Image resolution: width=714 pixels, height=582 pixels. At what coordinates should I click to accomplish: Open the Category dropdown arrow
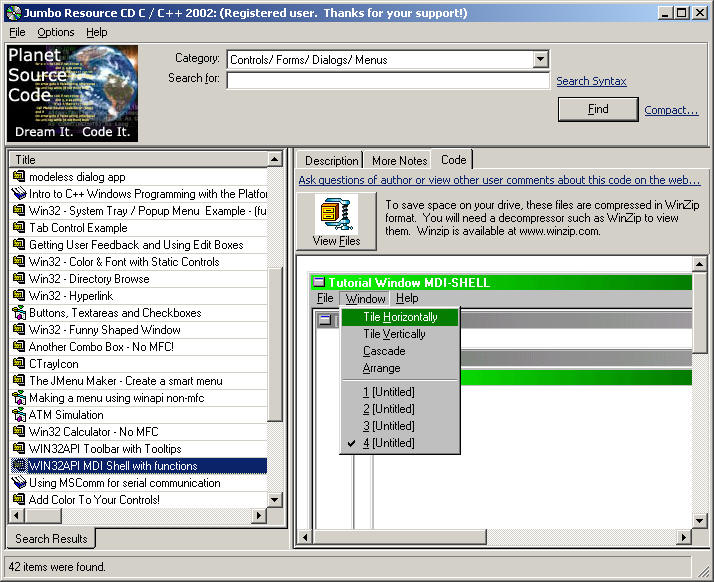pos(541,59)
